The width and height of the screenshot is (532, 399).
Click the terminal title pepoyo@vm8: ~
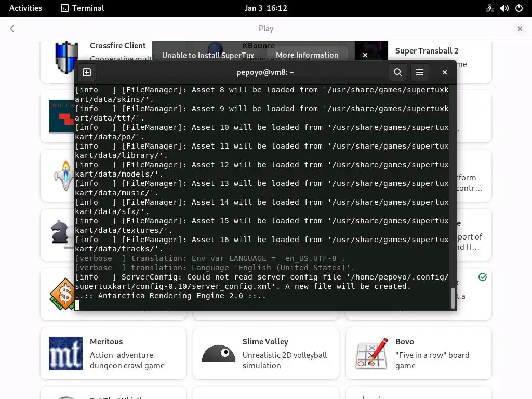pyautogui.click(x=265, y=72)
